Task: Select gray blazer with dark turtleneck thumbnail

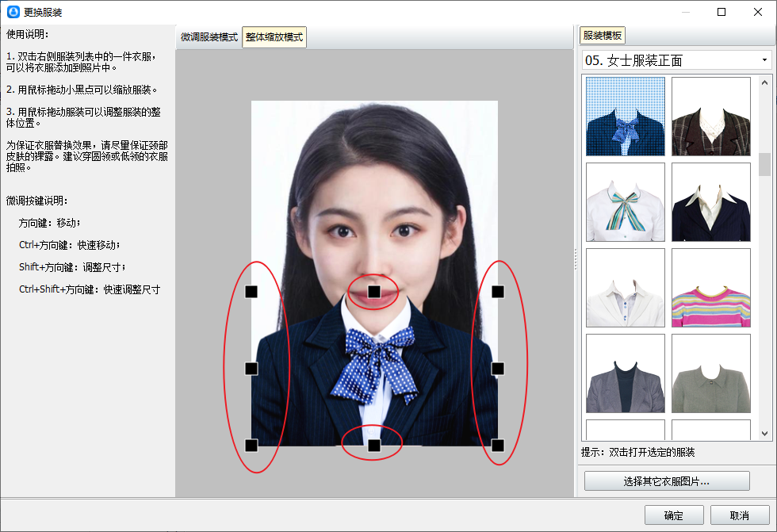Action: 626,373
